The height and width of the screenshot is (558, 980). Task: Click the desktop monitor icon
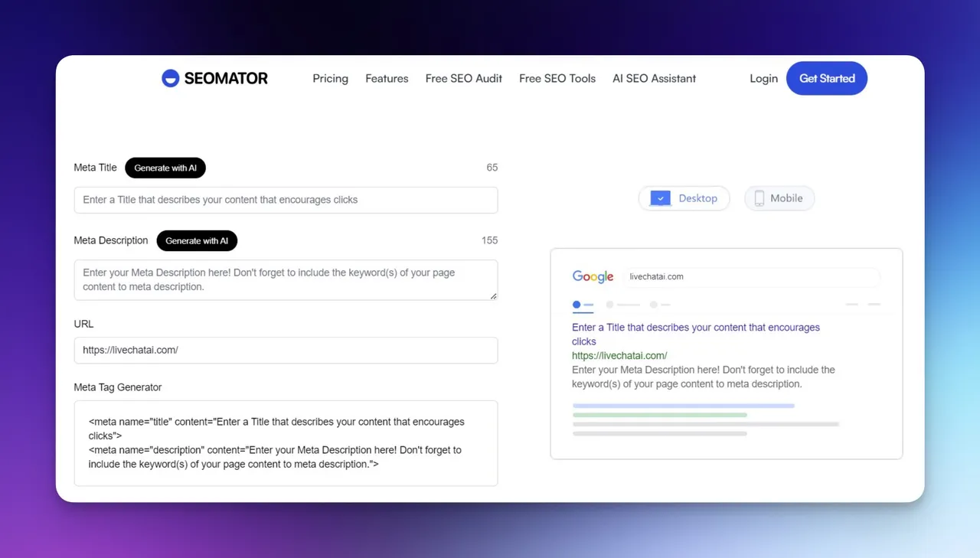[660, 198]
